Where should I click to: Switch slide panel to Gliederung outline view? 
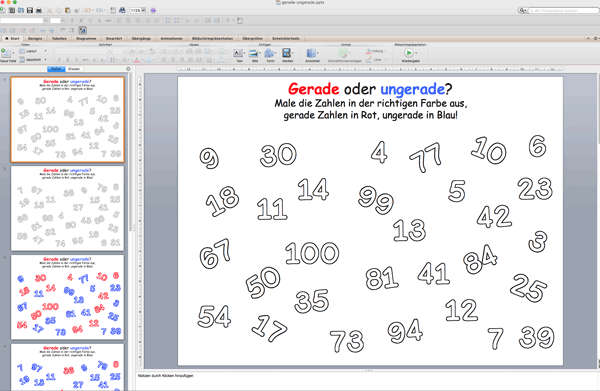coord(74,69)
